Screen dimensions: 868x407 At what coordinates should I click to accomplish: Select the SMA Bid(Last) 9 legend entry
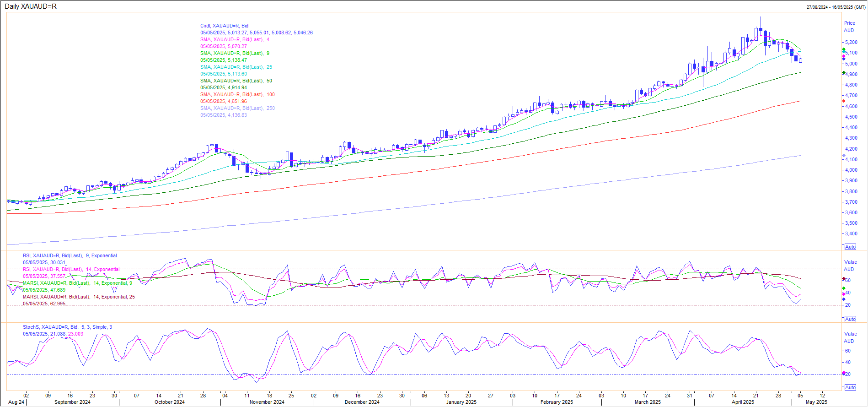click(235, 53)
